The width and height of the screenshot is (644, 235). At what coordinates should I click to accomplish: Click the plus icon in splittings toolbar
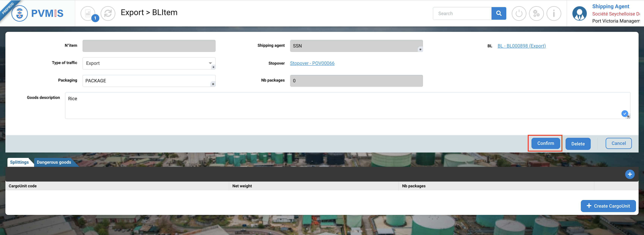tap(629, 174)
